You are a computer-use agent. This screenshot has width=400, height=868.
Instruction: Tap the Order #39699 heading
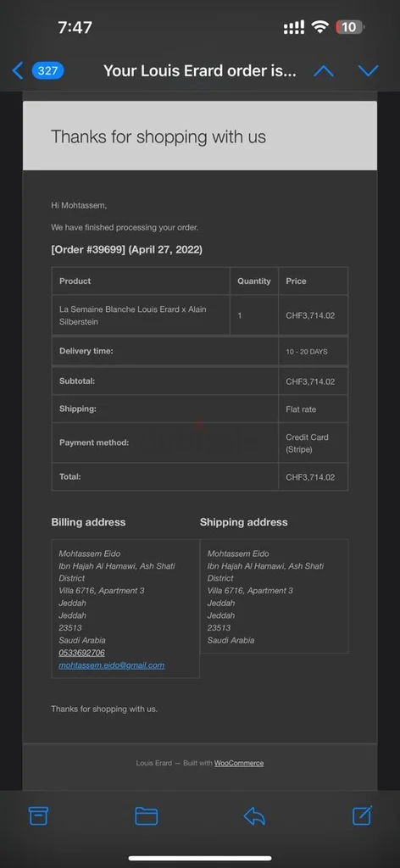pos(126,250)
